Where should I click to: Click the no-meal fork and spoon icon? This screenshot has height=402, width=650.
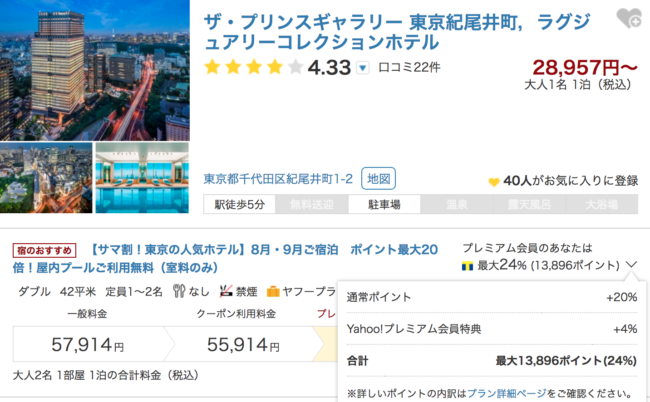click(179, 292)
